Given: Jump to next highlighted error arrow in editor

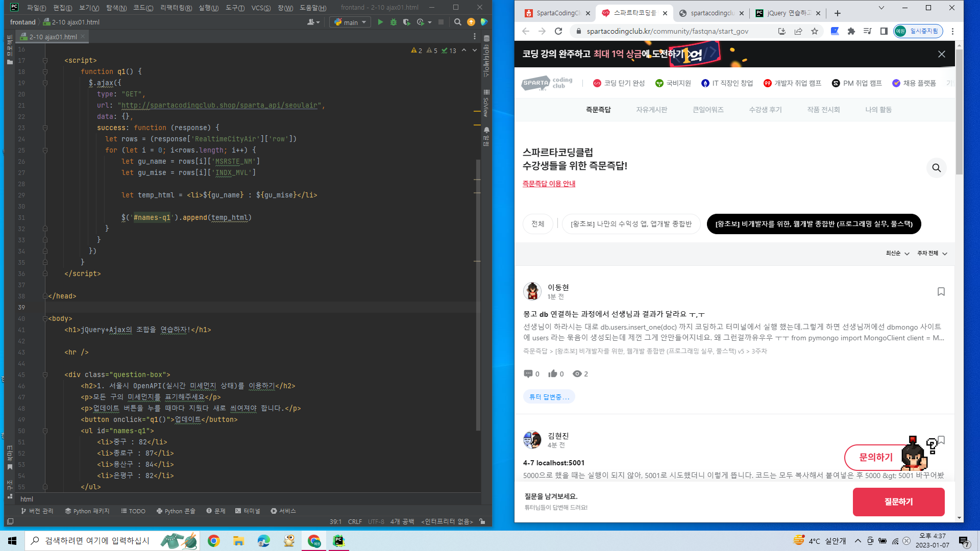Looking at the screenshot, I should point(475,50).
